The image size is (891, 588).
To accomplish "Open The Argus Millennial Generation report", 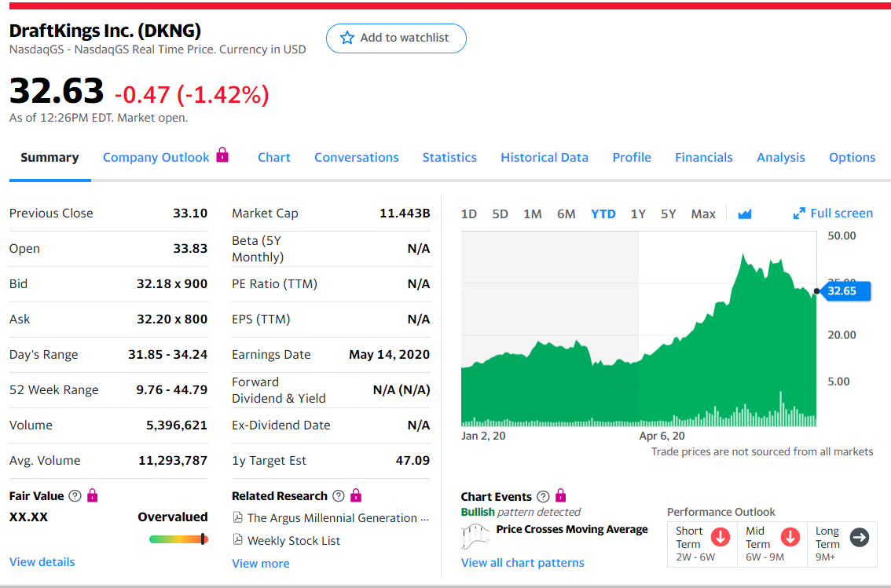I will (338, 517).
